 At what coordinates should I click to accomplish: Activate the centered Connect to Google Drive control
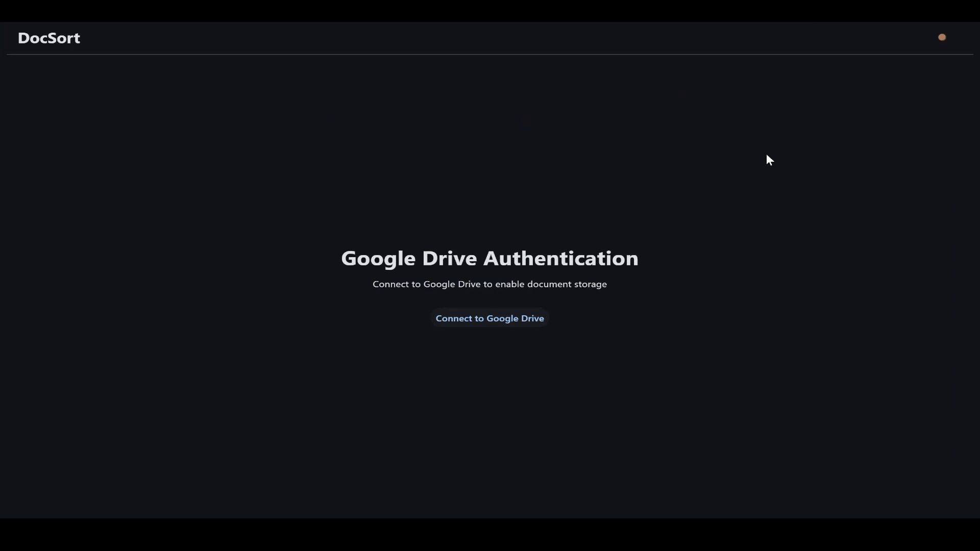[x=489, y=318]
